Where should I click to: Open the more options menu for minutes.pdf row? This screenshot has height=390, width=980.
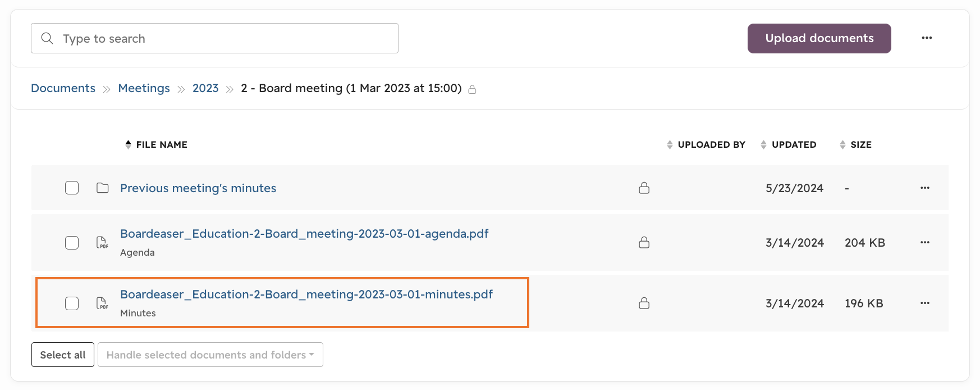point(925,303)
